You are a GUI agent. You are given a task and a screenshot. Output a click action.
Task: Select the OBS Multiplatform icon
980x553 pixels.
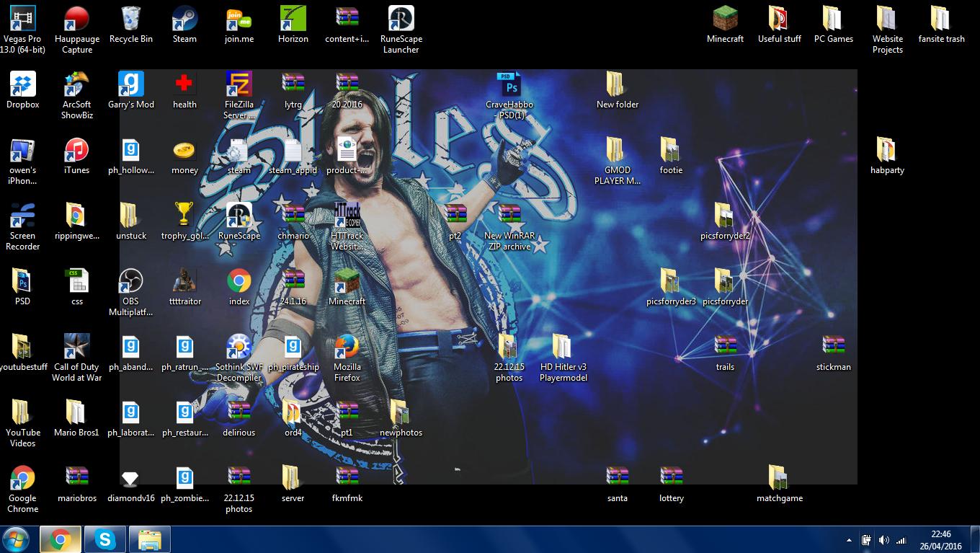(x=130, y=281)
